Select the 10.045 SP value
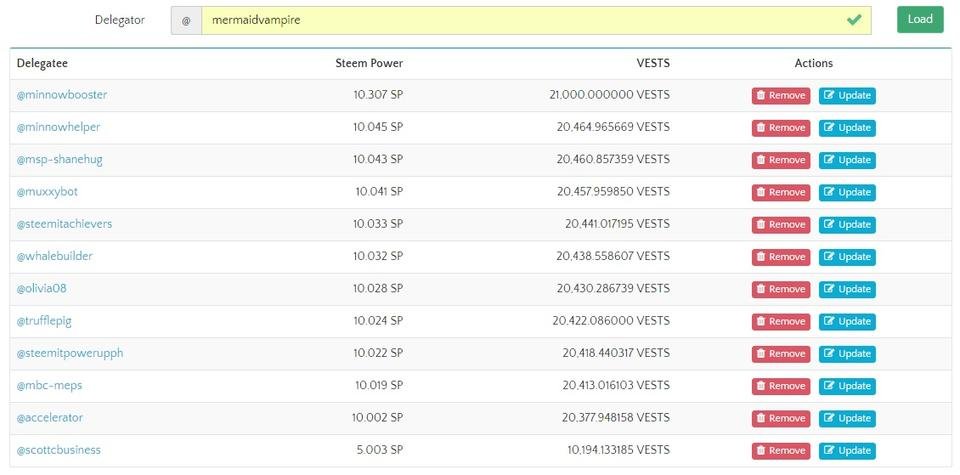 click(378, 127)
